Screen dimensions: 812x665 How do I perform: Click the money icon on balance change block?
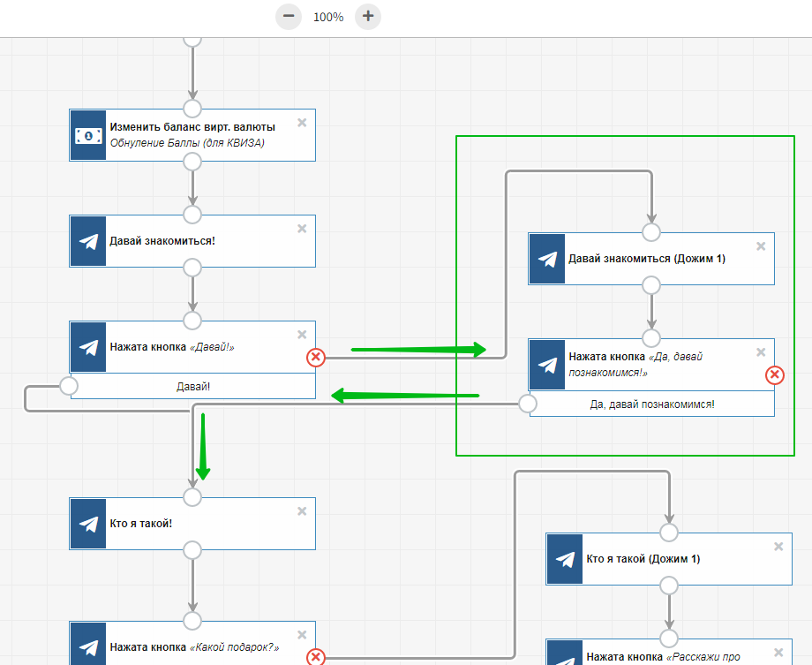(88, 135)
